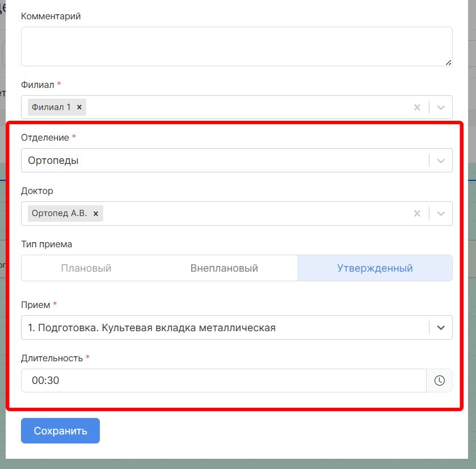Screen dimensions: 476x469
Task: Open the Прием dropdown chevron
Action: [441, 327]
